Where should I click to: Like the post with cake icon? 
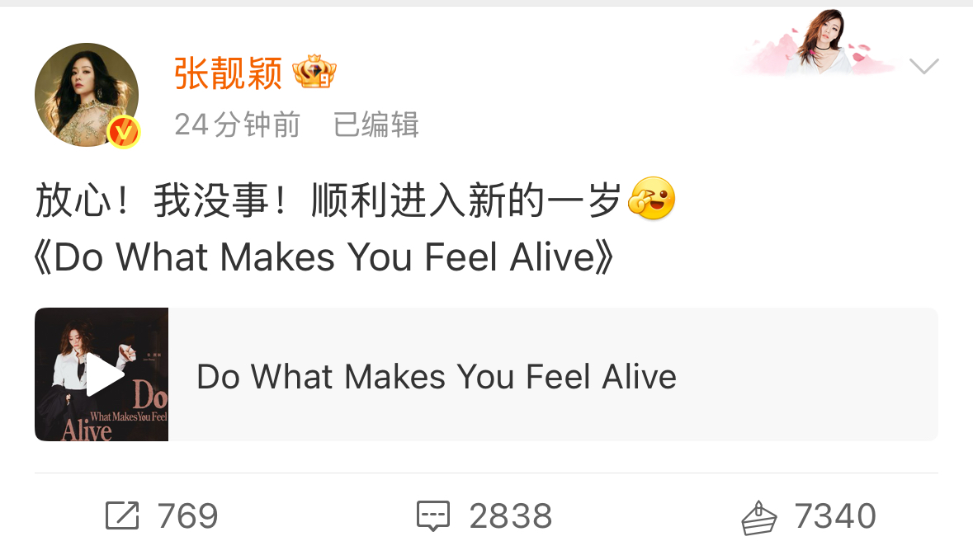[758, 518]
